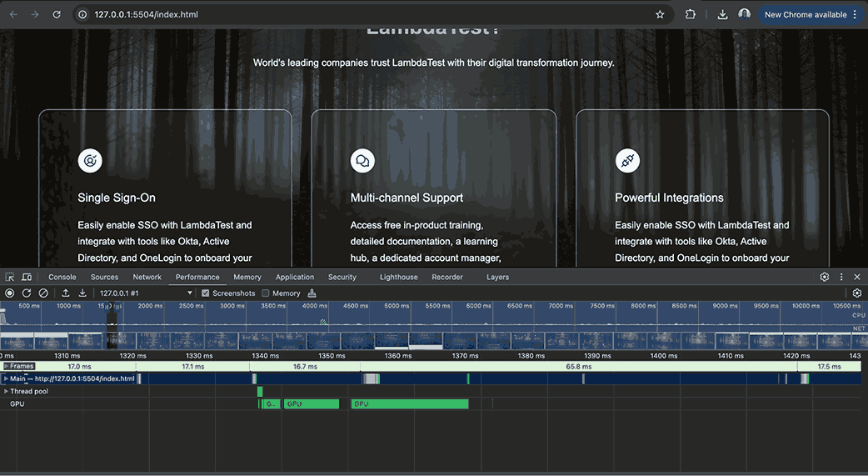Switch to the Lighthouse tab

point(398,277)
